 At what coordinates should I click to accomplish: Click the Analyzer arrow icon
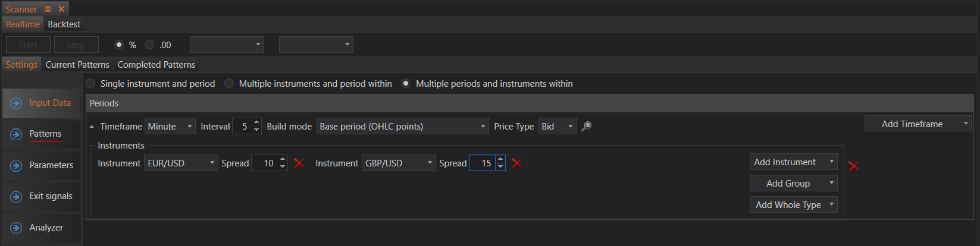[16, 228]
